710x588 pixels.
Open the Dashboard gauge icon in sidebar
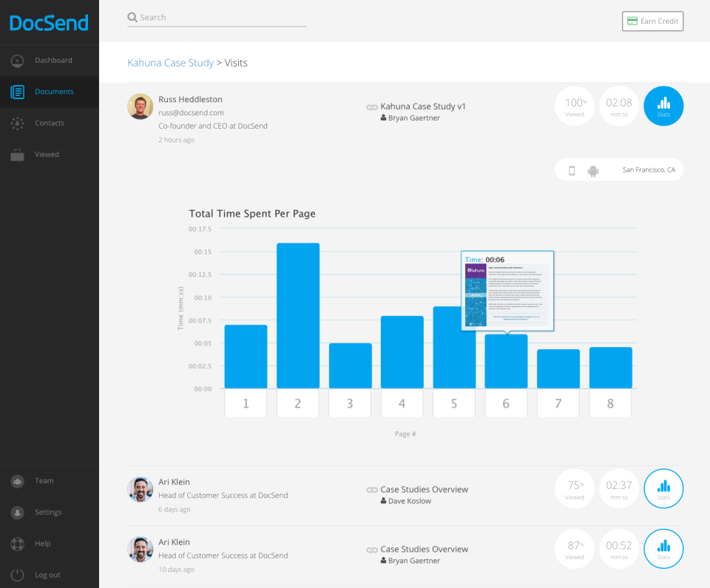(x=16, y=61)
